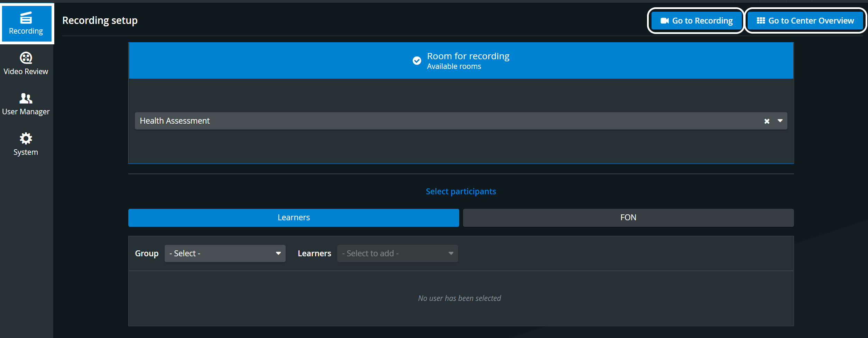Open System gear icon

tap(26, 139)
